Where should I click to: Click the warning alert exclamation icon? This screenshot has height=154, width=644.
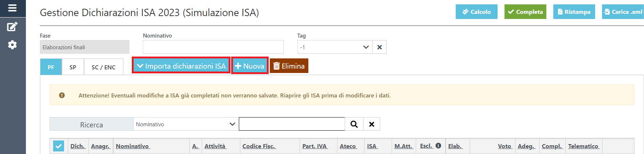(62, 95)
